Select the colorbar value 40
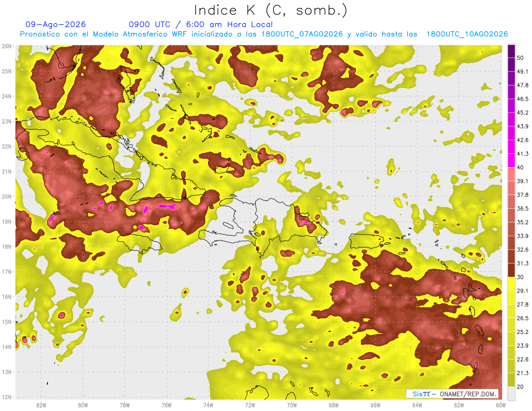Image resolution: width=532 pixels, height=411 pixels. tap(520, 168)
